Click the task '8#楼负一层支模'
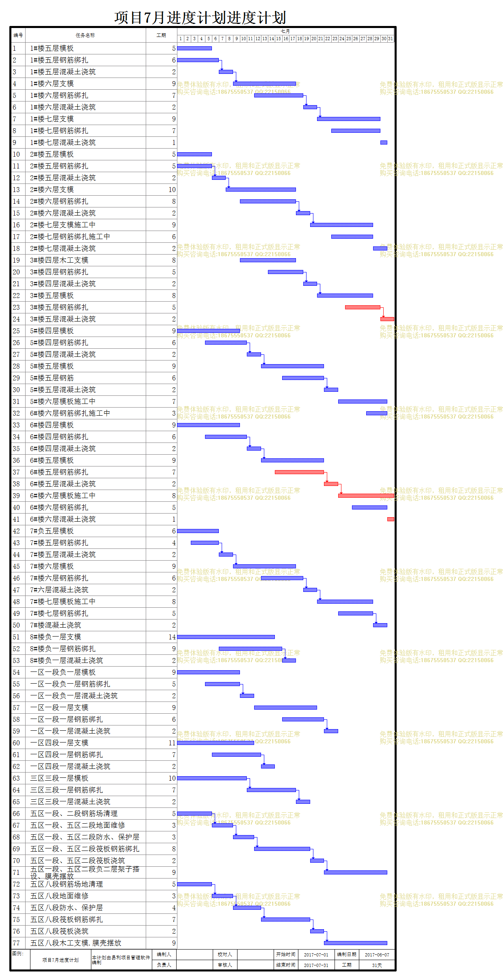 (x=56, y=637)
